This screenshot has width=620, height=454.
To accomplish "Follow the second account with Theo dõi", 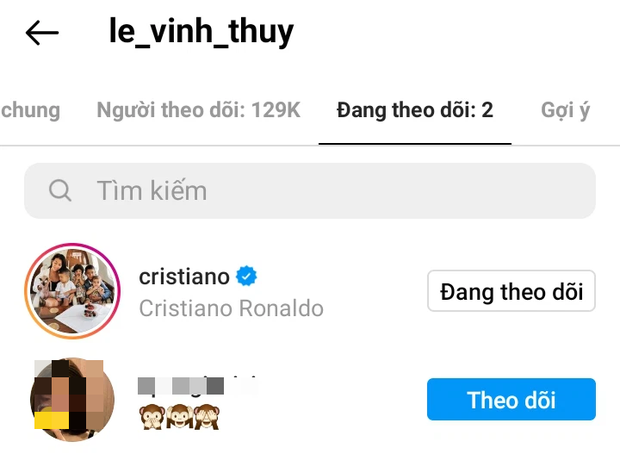I will point(511,399).
